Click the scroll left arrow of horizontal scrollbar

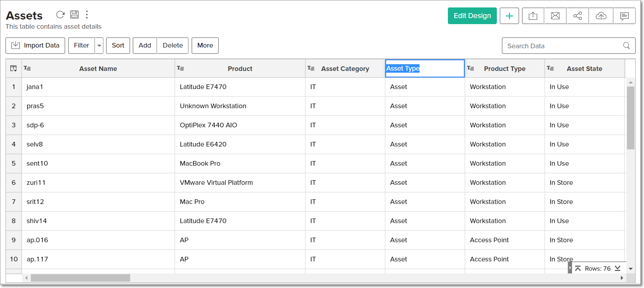26,278
